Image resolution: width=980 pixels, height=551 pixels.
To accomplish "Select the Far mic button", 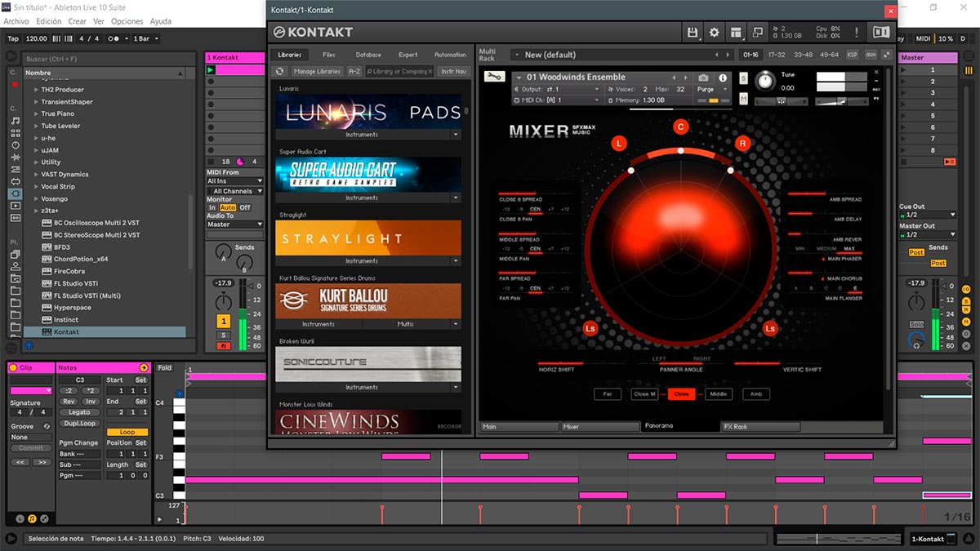I will pyautogui.click(x=607, y=394).
